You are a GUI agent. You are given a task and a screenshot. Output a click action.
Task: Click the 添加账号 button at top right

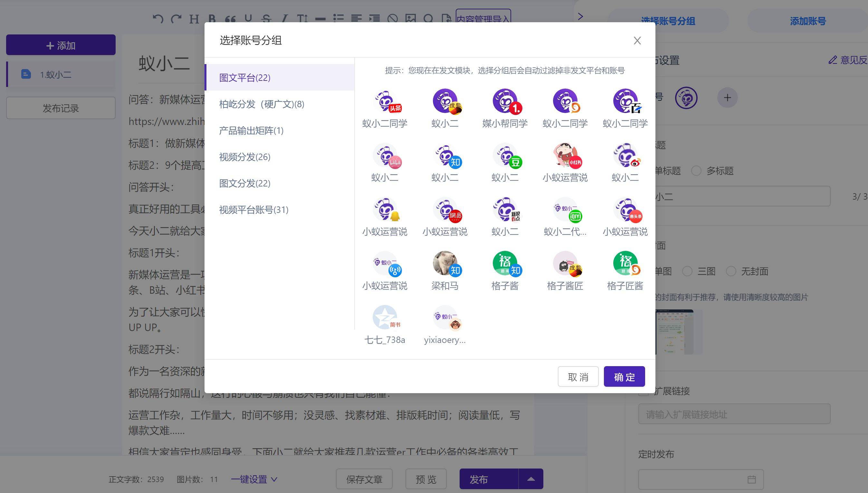pos(808,21)
